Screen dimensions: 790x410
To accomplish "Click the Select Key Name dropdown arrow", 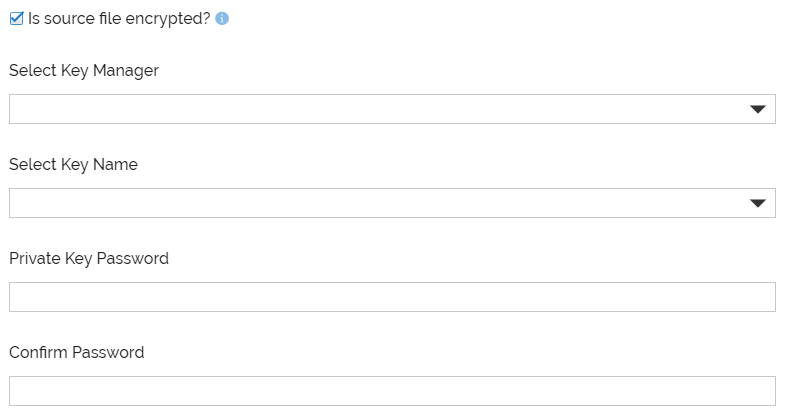I will point(757,203).
